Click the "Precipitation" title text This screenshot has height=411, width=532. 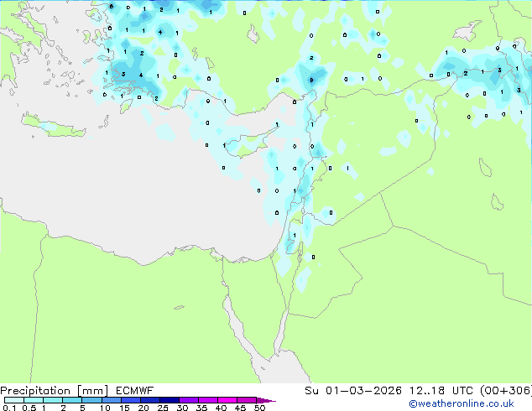coord(35,391)
